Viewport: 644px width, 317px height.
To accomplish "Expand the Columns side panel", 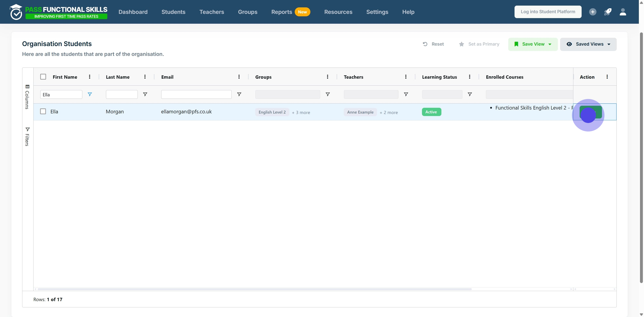I will pyautogui.click(x=27, y=97).
